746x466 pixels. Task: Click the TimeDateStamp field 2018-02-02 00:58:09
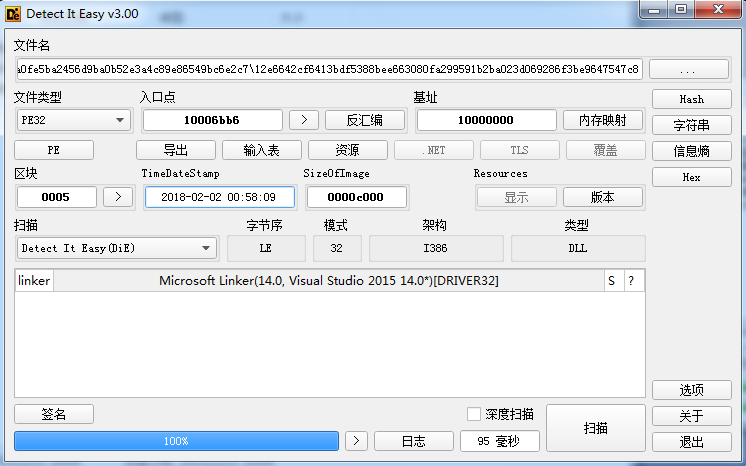[219, 197]
